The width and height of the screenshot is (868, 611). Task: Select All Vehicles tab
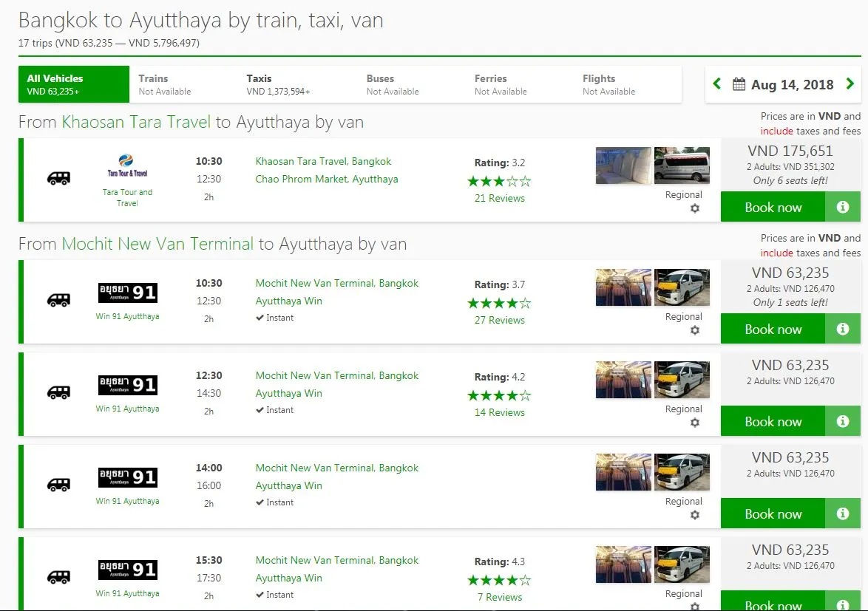tap(74, 84)
